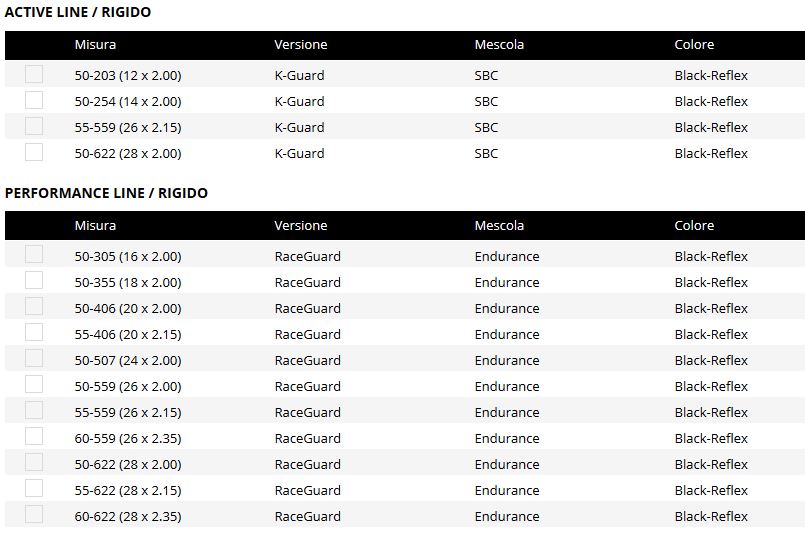Check the RaceGuard 55-559 (26 x 2.15) box

(34, 411)
